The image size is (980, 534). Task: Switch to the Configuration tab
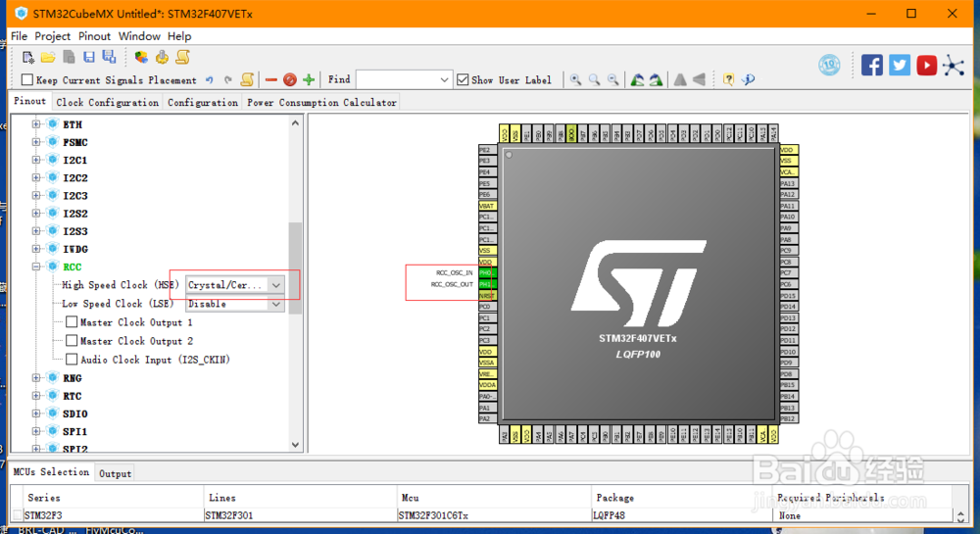203,102
